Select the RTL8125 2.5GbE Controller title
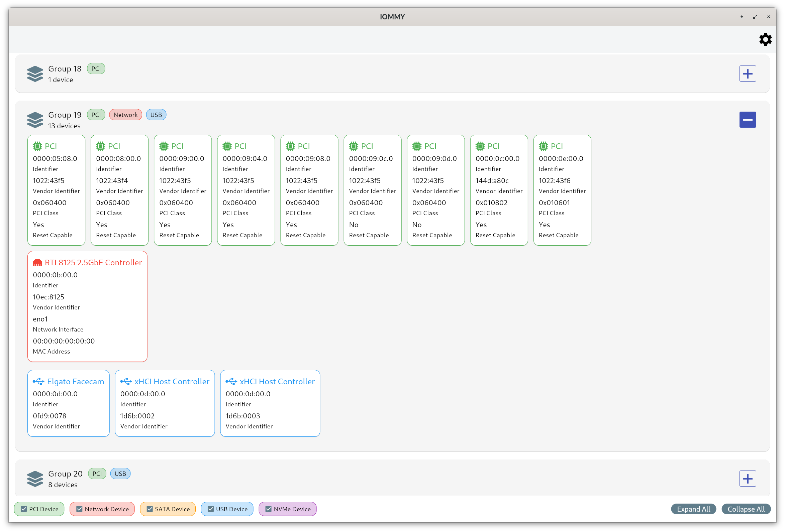 click(x=93, y=263)
